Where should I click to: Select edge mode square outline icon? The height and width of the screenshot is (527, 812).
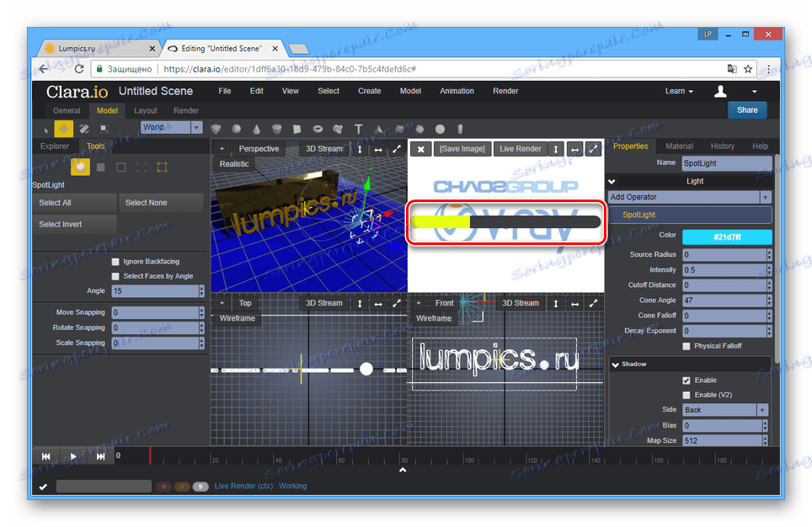click(x=121, y=168)
